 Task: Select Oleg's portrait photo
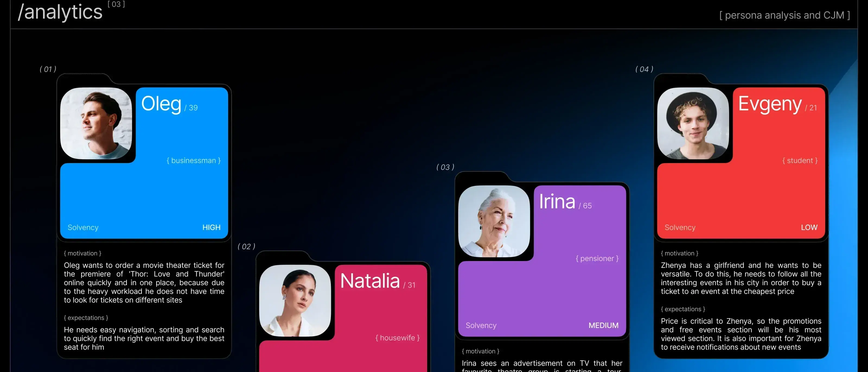pos(96,123)
